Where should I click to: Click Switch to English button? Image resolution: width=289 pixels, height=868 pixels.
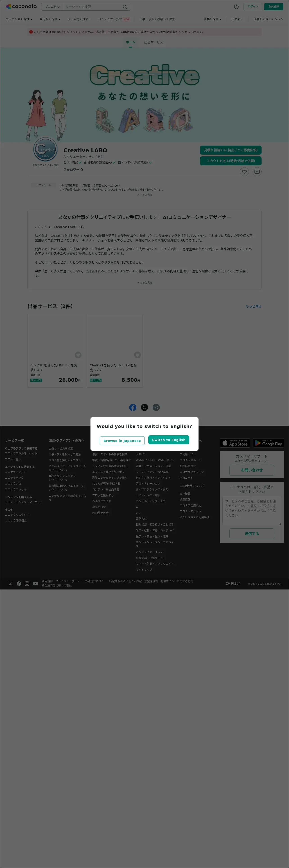click(169, 440)
